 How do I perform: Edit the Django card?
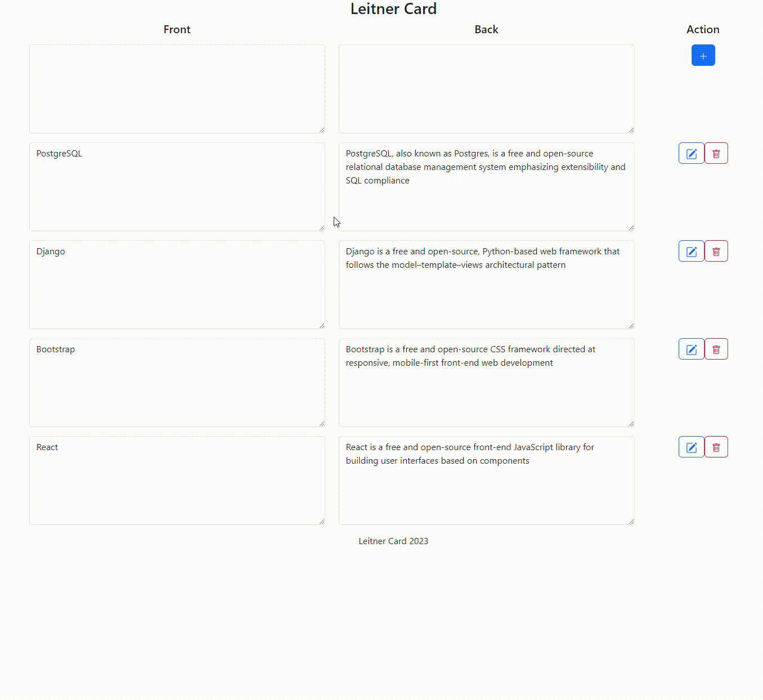pos(691,251)
